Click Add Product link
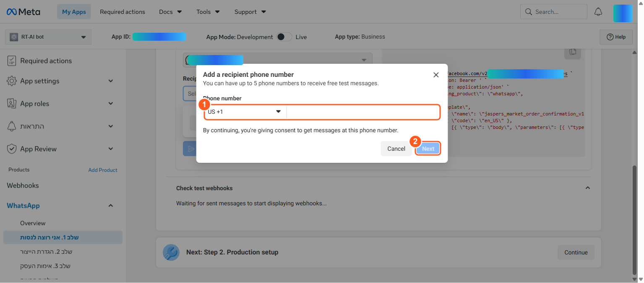Viewport: 644px width, 283px height. coord(103,170)
